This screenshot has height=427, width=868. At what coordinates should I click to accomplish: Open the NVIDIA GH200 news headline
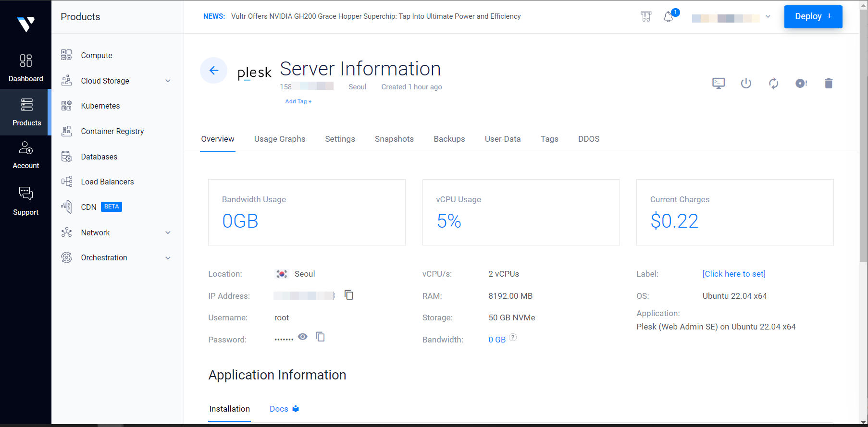pos(376,16)
